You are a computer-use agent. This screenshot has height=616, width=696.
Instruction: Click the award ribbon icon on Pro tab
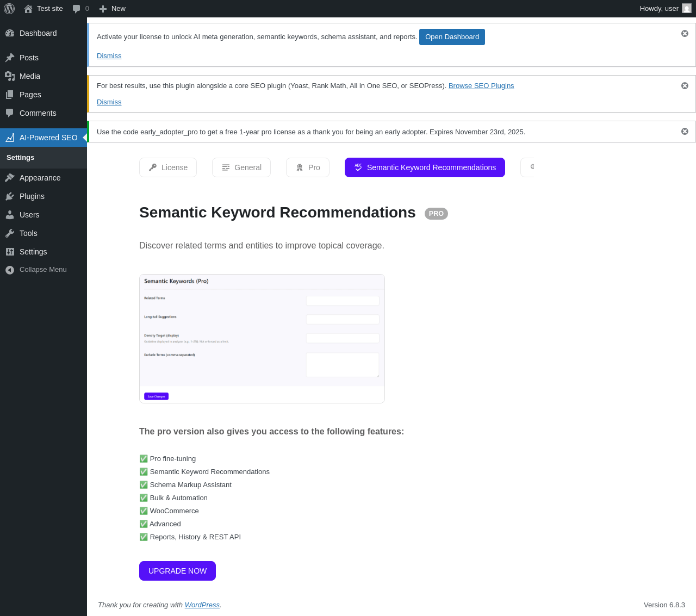click(300, 167)
